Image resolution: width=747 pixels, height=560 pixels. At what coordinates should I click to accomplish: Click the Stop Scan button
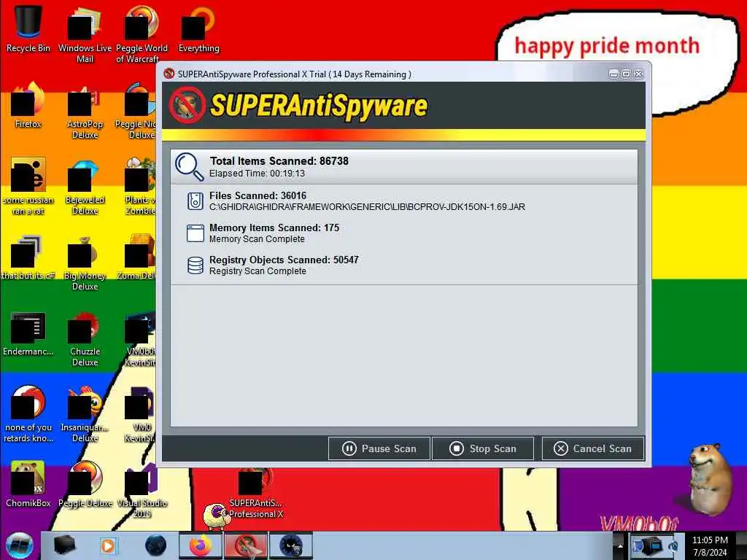tap(483, 448)
